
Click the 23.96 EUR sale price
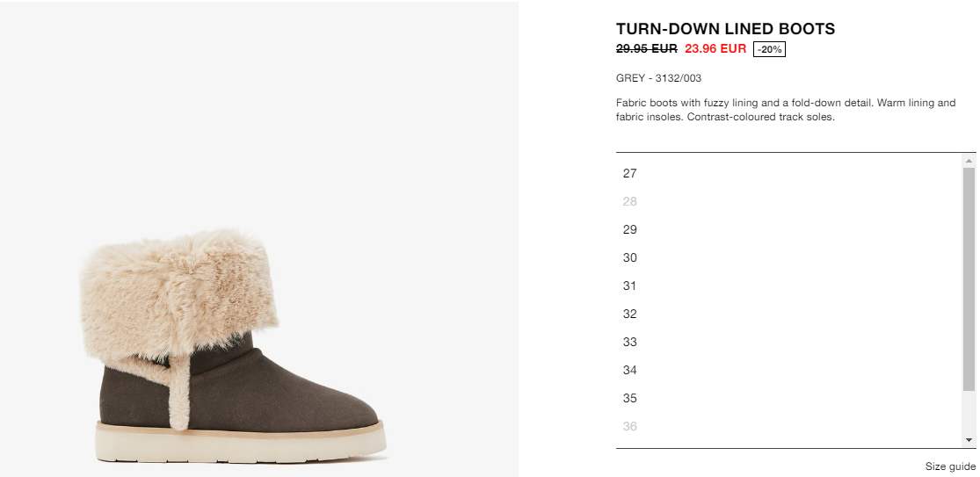tap(715, 48)
